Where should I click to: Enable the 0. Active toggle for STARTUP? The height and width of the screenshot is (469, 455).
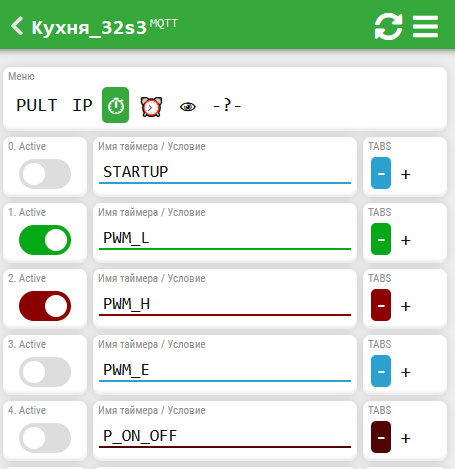coord(45,174)
